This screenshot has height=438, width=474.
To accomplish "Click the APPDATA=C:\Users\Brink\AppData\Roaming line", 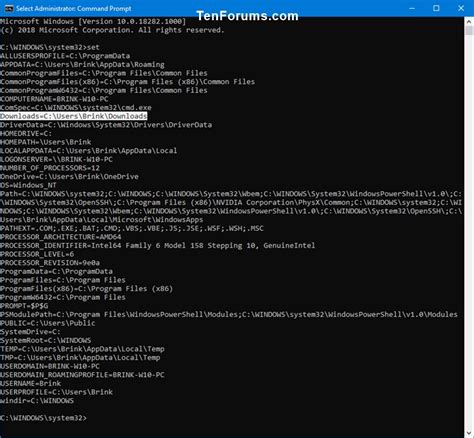I will [x=82, y=64].
